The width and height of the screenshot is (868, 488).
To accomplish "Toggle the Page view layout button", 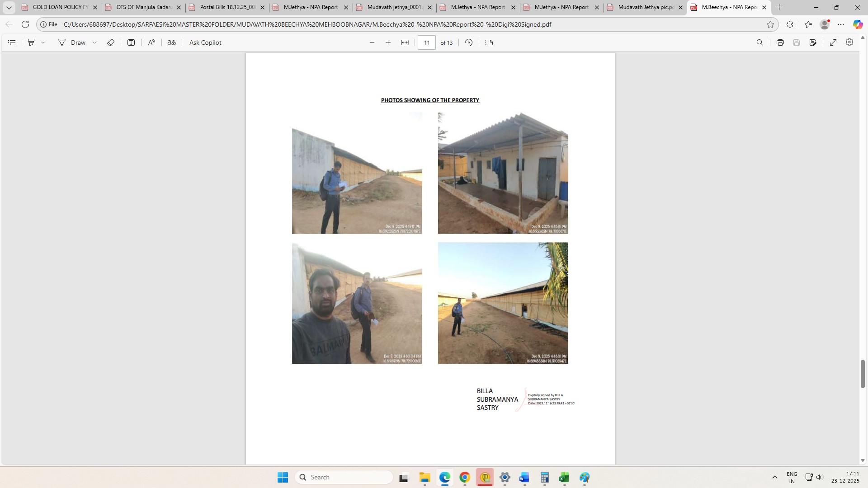I will click(x=489, y=42).
